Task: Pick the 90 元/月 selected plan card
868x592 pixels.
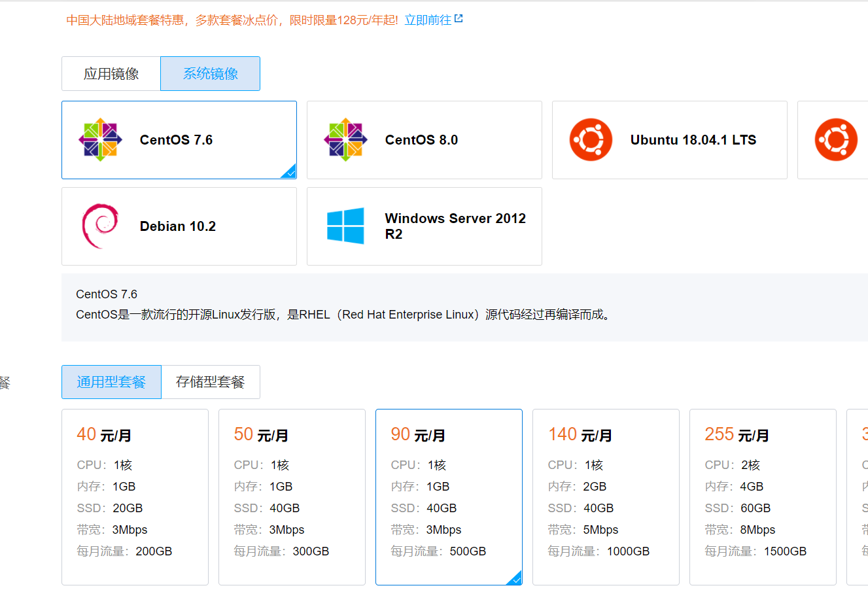Action: click(x=449, y=496)
